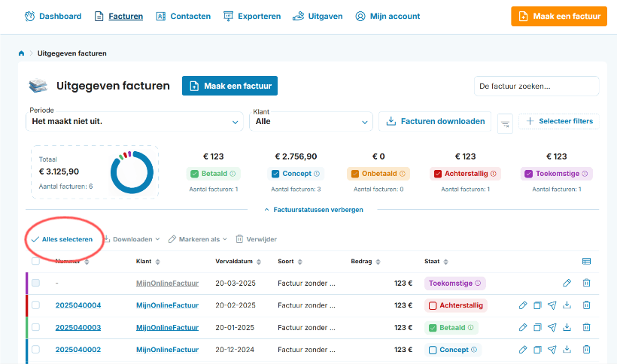This screenshot has width=617, height=364.
Task: Download invoice 2025040004
Action: pyautogui.click(x=567, y=305)
